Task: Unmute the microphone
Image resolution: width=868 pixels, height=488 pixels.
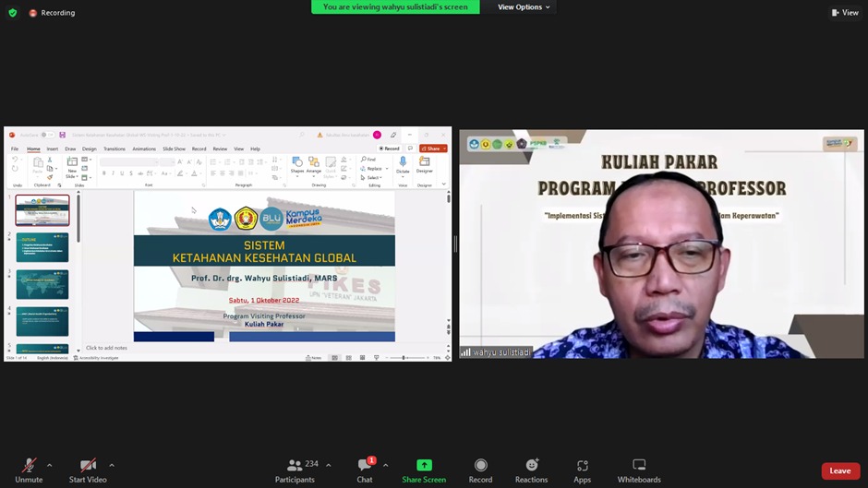Action: tap(29, 470)
